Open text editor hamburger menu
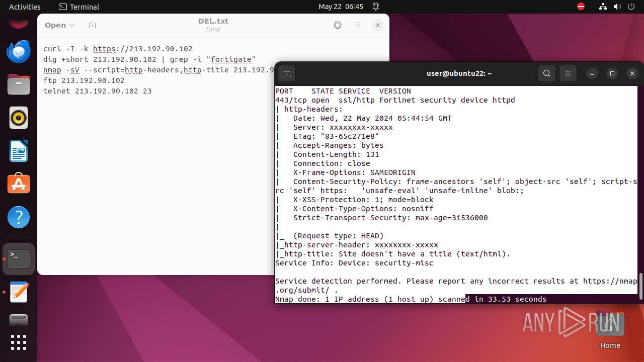The height and width of the screenshot is (362, 644). click(x=358, y=25)
